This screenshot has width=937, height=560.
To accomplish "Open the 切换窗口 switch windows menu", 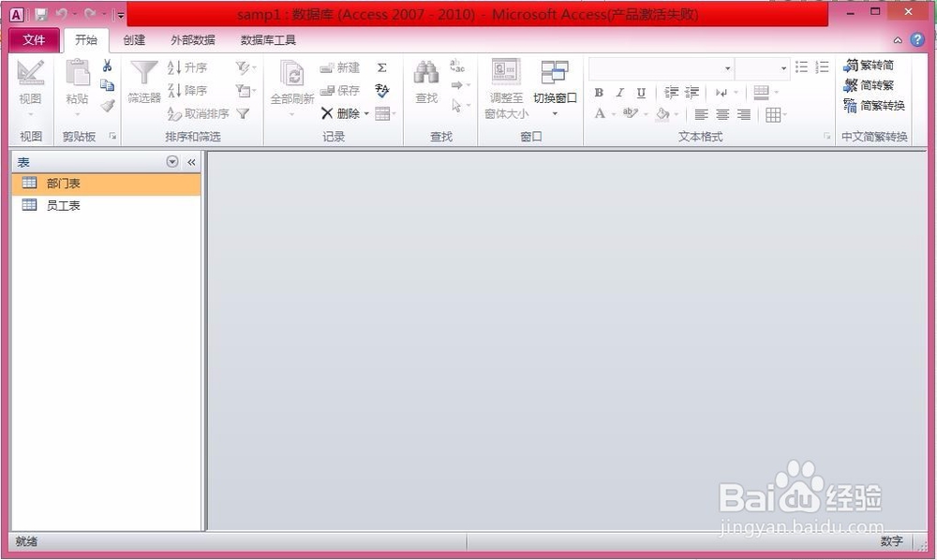I will coord(555,87).
